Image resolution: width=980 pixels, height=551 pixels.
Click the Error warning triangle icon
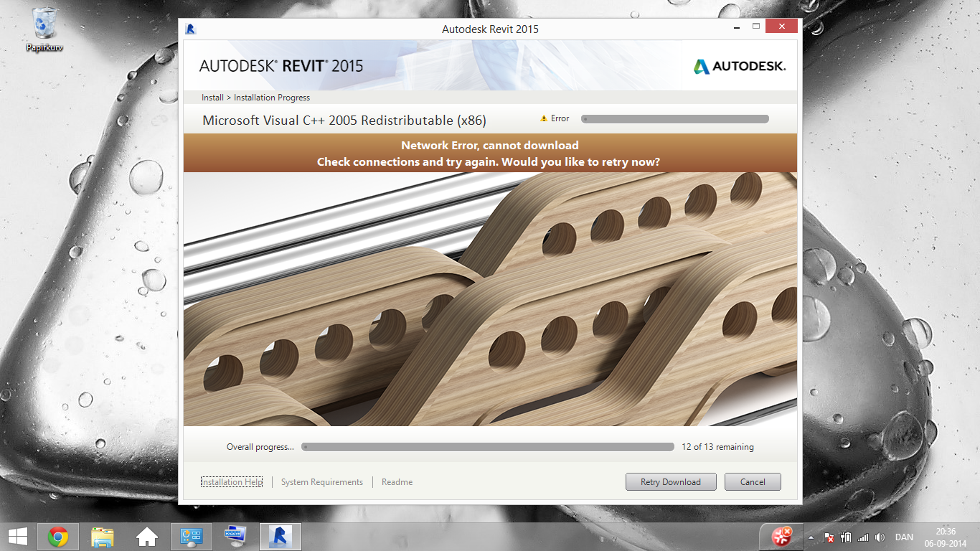(x=543, y=118)
